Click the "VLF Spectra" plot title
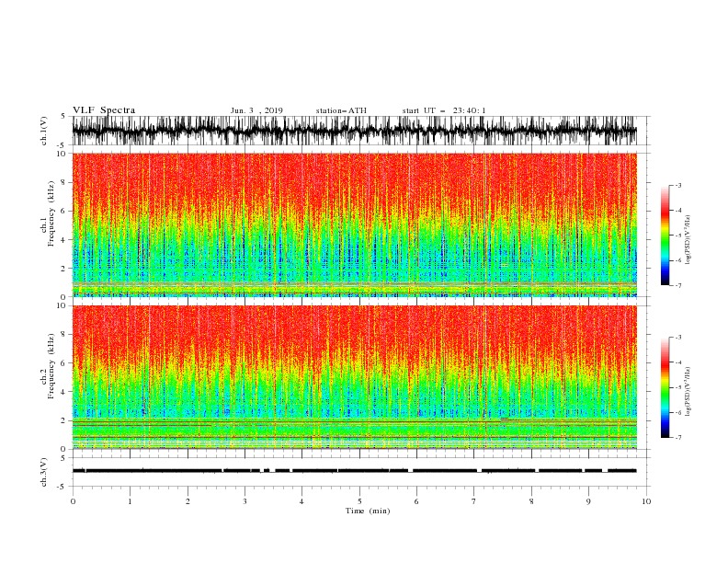 coord(104,110)
